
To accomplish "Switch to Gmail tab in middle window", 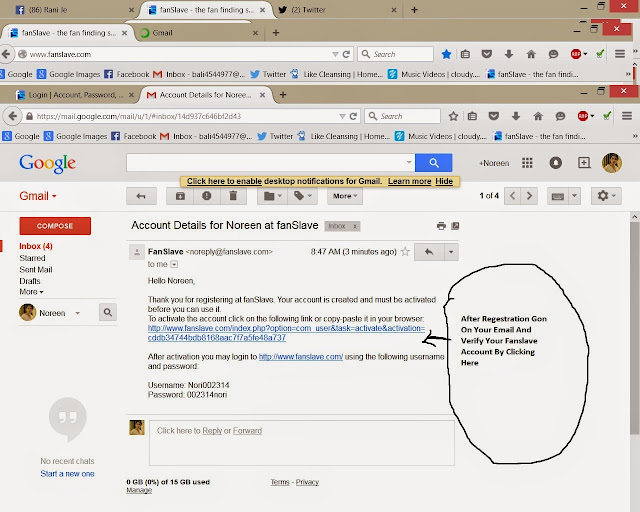I will [x=199, y=33].
